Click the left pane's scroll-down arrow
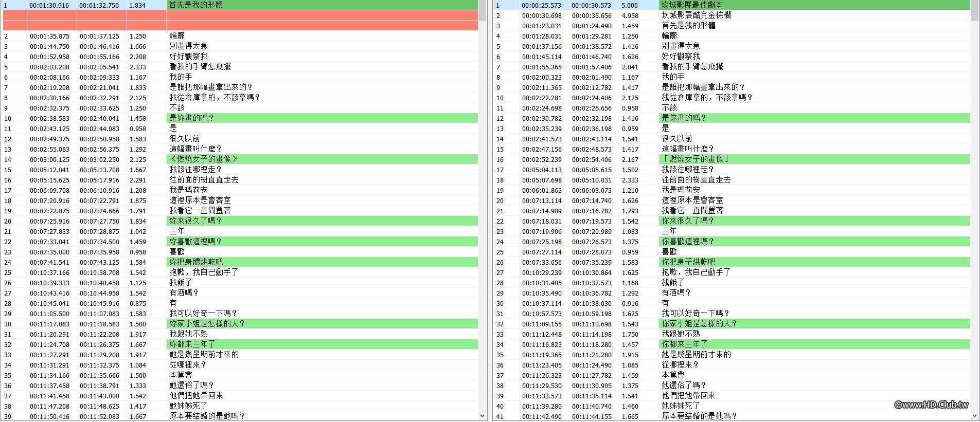 [482, 416]
